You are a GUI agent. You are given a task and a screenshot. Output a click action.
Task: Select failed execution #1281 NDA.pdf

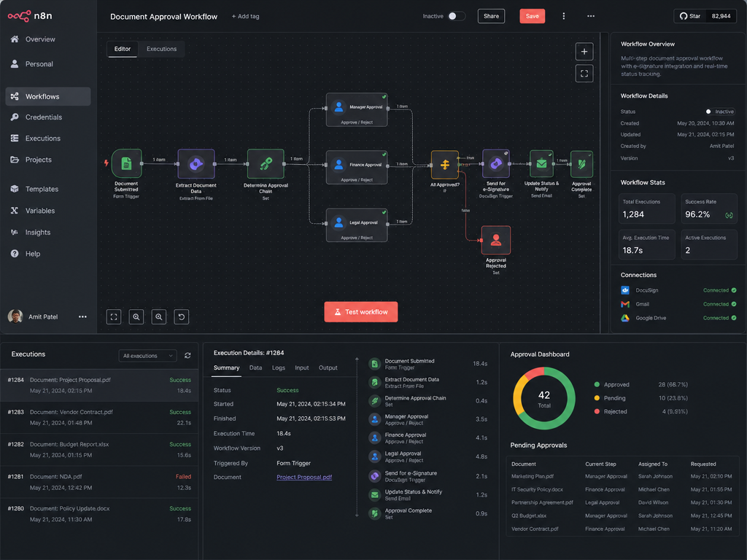99,482
